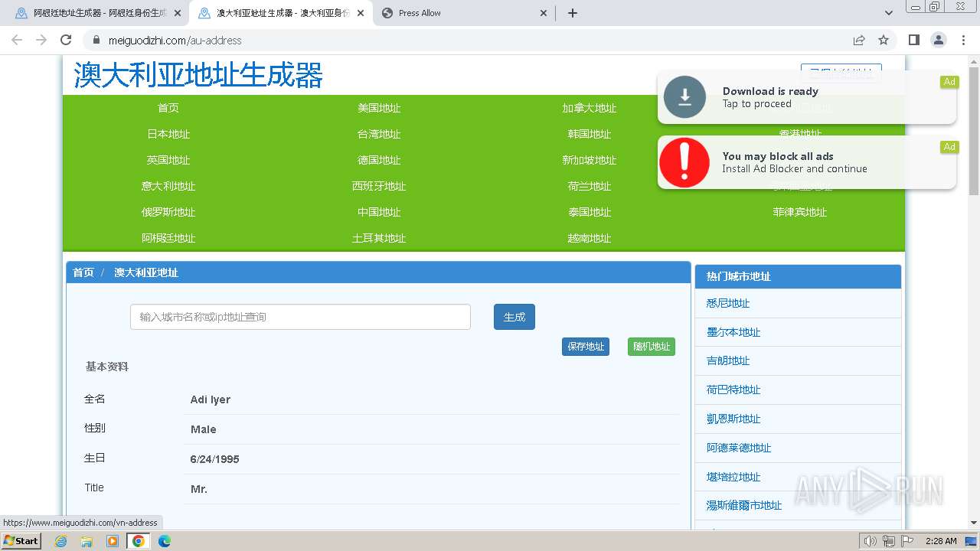Open 阿德莱德地址 in popular cities
Screen dimensions: 980x551
(739, 448)
